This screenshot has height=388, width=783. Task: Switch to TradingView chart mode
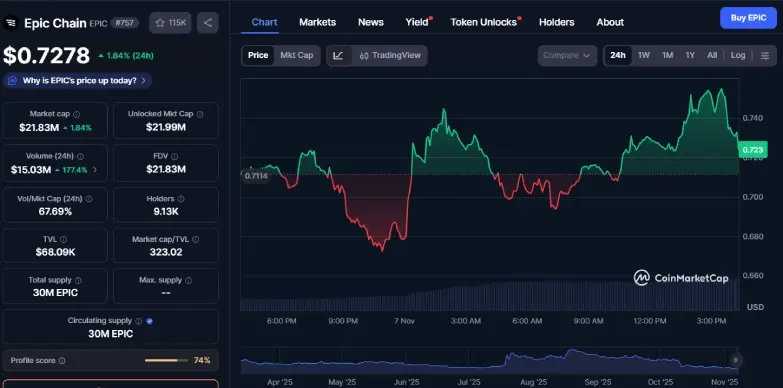[390, 55]
